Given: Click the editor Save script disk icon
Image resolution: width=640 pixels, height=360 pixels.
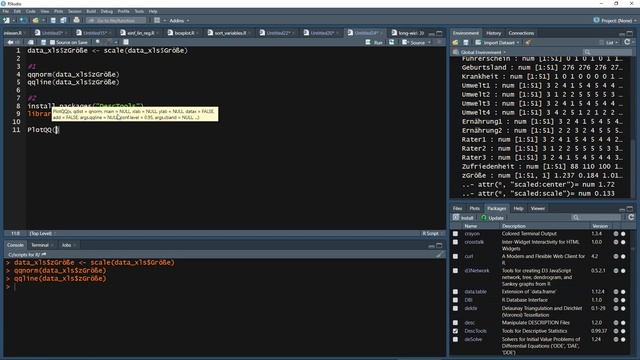Looking at the screenshot, I should (43, 42).
